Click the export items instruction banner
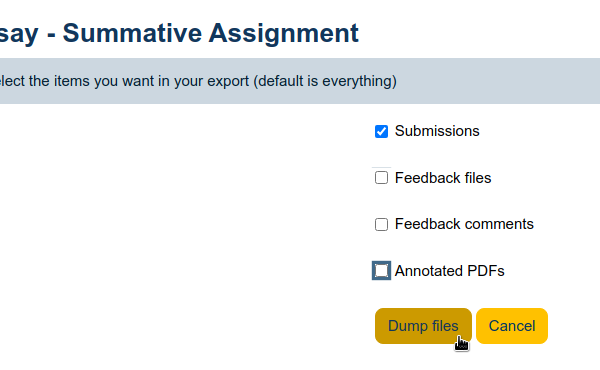 click(x=300, y=81)
